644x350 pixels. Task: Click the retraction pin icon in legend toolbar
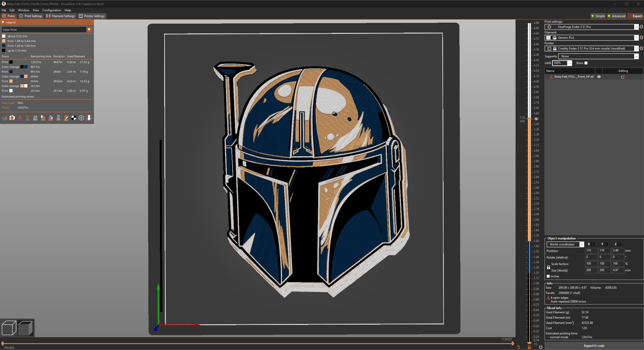click(43, 118)
